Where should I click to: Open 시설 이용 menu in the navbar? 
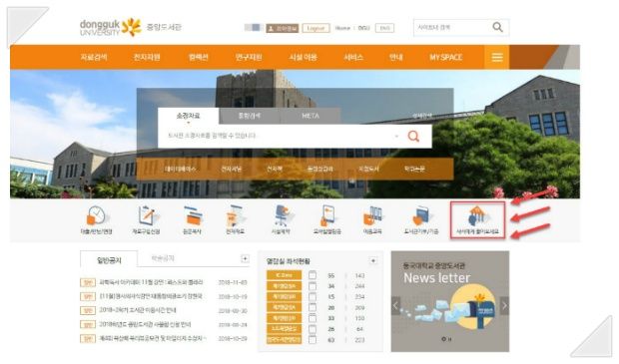pos(303,58)
